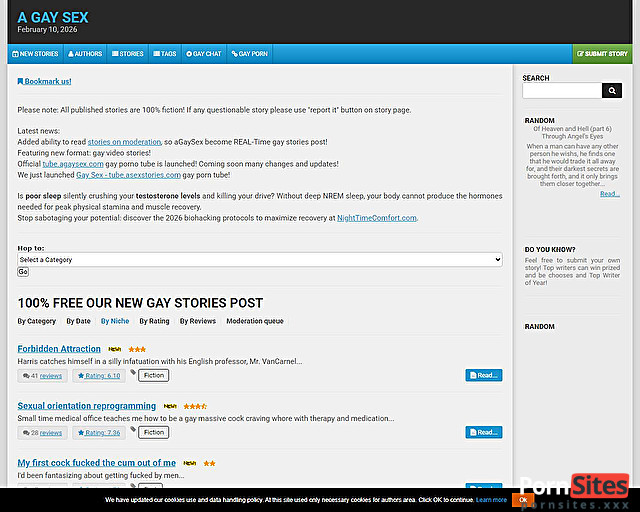The image size is (640, 512).
Task: Open the Gay Chat menu item
Action: (204, 54)
